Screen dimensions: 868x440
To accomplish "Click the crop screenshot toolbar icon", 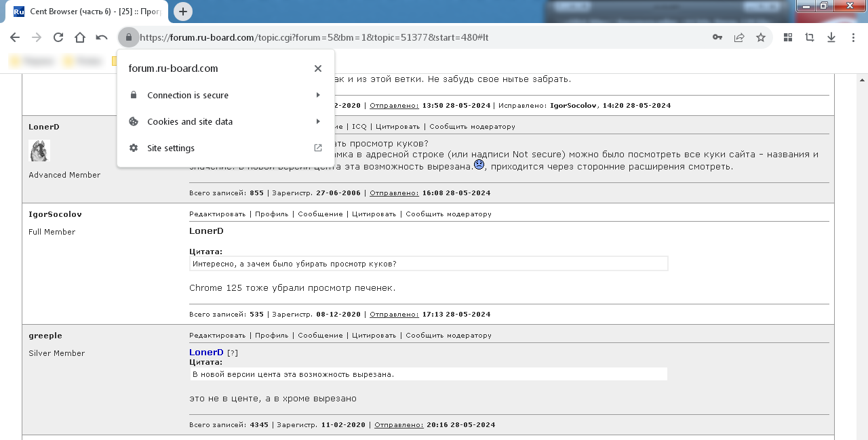I will coord(810,37).
